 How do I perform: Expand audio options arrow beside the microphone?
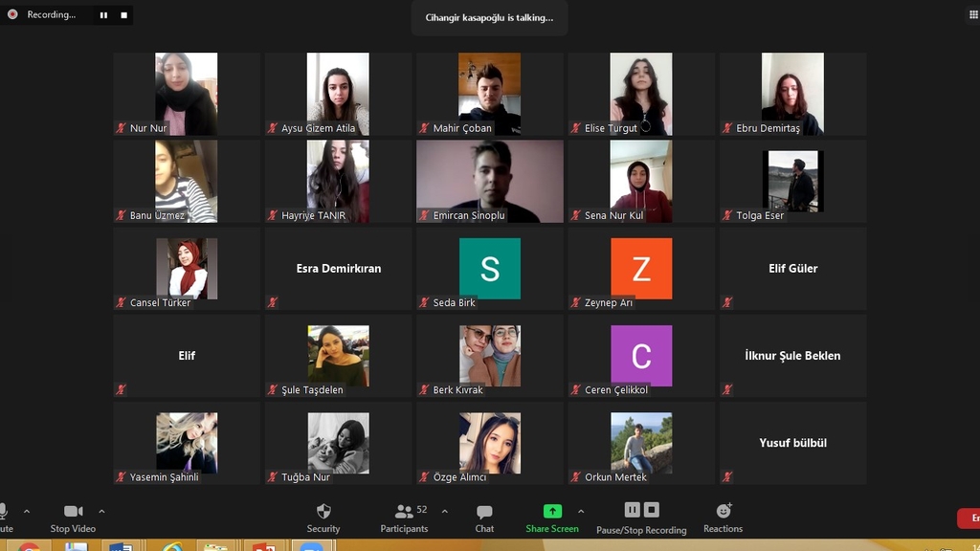[27, 512]
